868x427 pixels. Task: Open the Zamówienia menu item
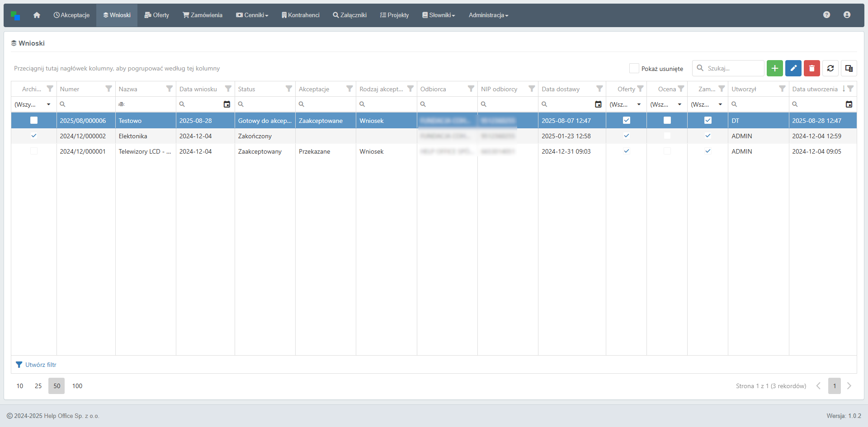[x=203, y=15]
